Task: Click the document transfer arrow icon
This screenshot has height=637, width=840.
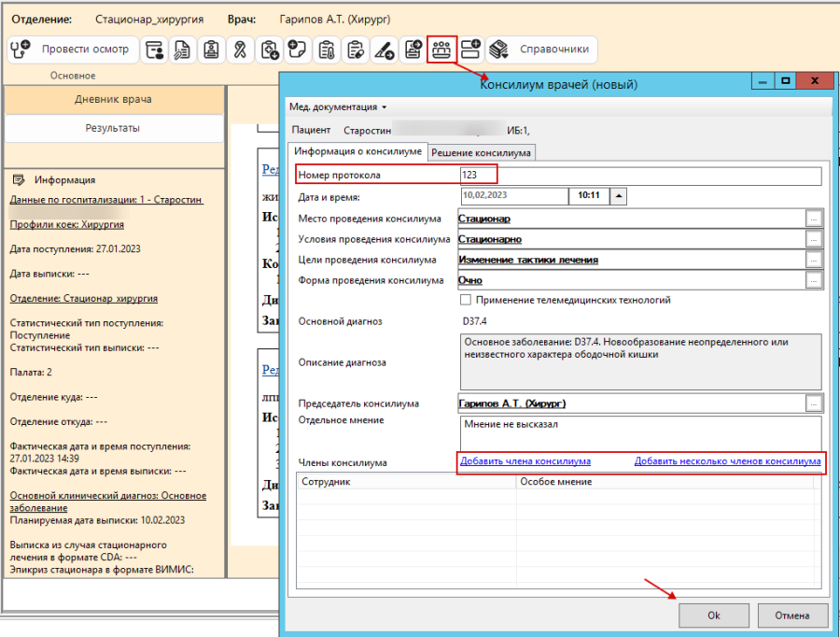Action: (413, 50)
